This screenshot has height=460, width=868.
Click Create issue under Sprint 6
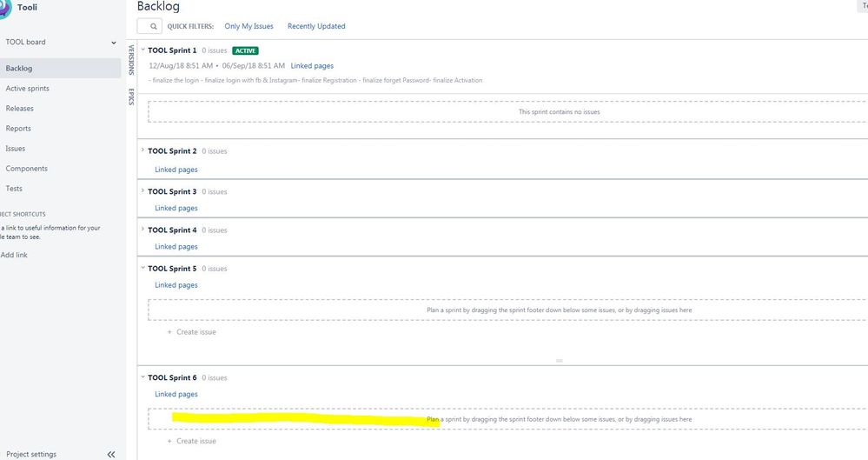click(x=196, y=441)
